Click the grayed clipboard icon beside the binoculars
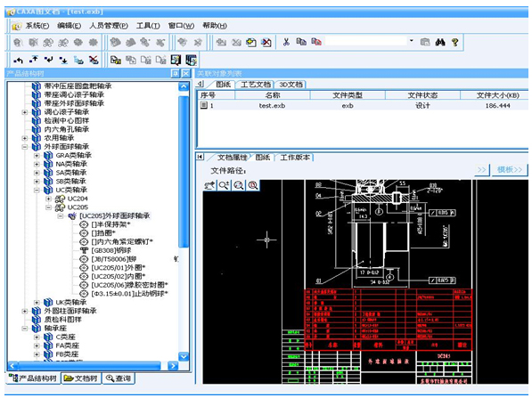This screenshot has width=532, height=398. 425,42
